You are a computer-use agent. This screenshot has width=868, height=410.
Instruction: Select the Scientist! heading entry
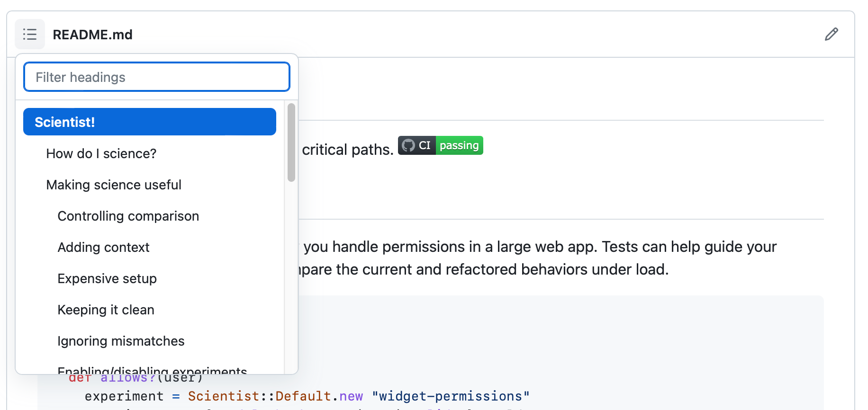(x=150, y=122)
